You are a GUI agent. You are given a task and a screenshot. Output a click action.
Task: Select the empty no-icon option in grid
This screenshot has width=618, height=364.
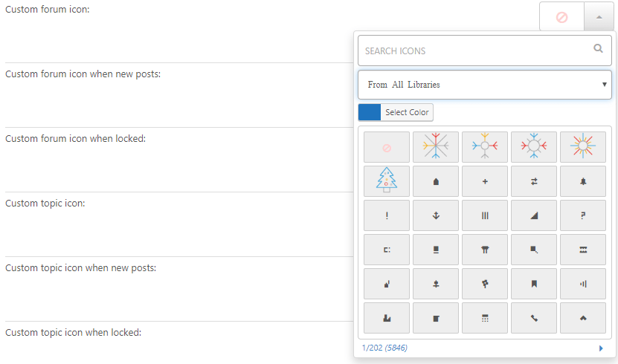(x=387, y=147)
